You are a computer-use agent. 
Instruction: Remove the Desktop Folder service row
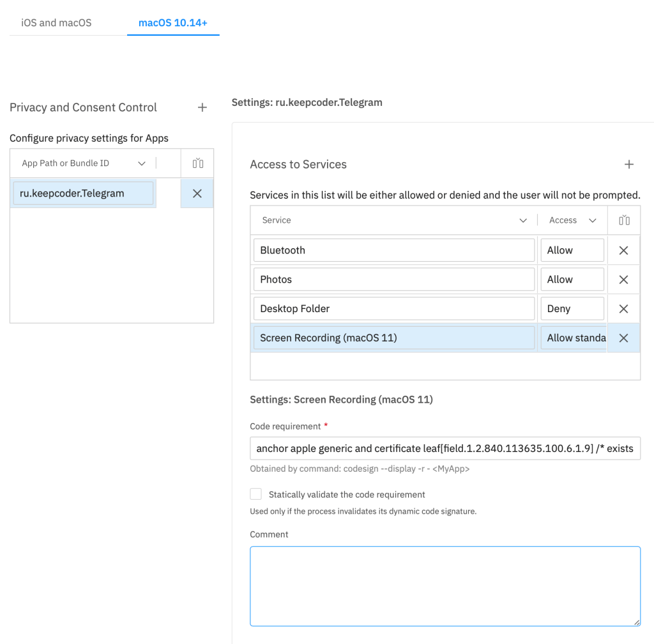click(x=624, y=309)
